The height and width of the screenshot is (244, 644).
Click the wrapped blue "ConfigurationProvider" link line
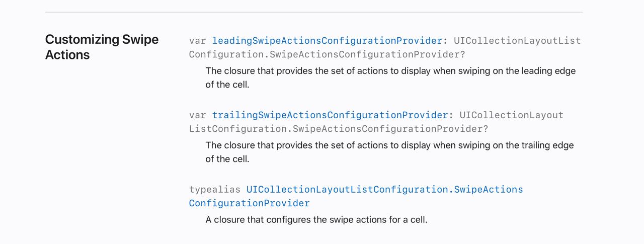click(250, 203)
